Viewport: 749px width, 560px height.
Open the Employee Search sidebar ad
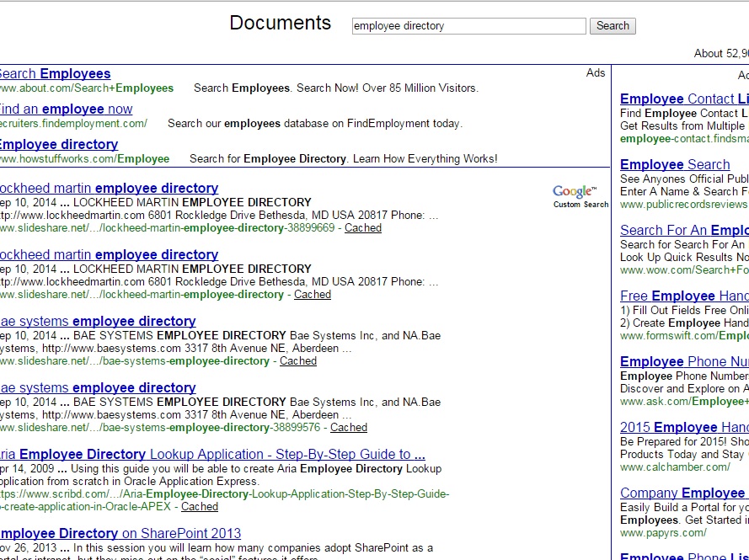[675, 164]
